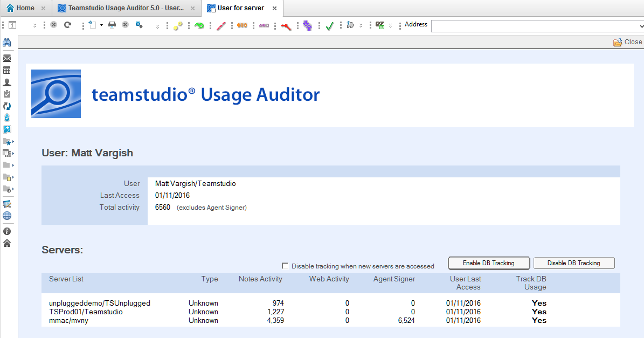Click the puzzle piece toolbar icon

[x=350, y=25]
